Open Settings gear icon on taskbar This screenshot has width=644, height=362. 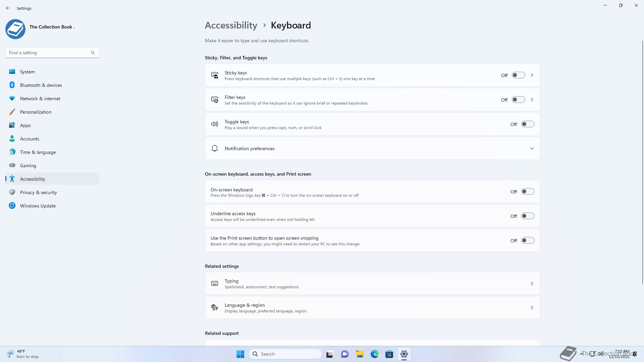pos(404,354)
